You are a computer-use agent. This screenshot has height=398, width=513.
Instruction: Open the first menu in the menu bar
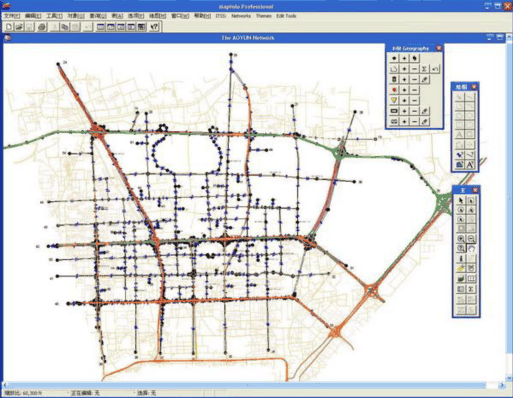tap(12, 16)
